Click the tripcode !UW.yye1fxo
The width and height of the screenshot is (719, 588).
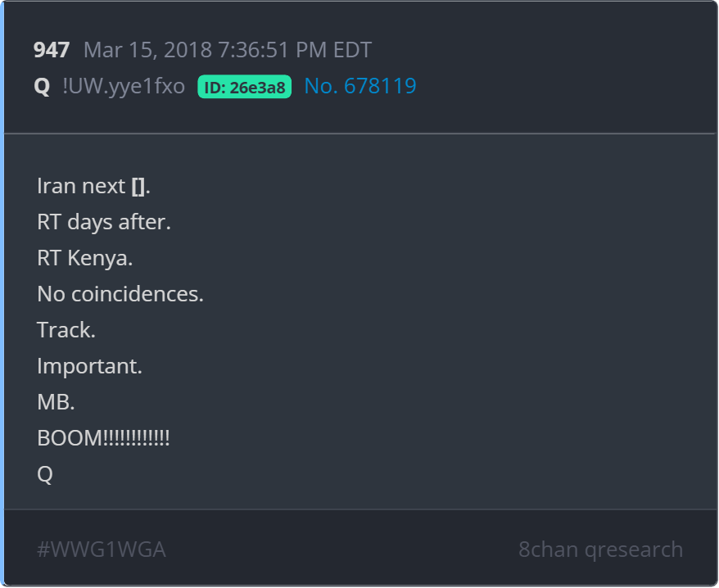coord(124,86)
